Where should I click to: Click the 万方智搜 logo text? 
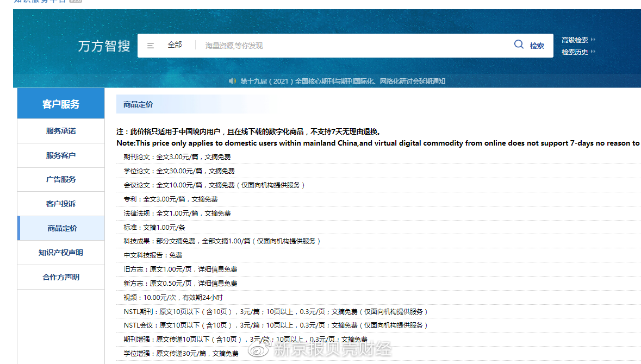104,46
